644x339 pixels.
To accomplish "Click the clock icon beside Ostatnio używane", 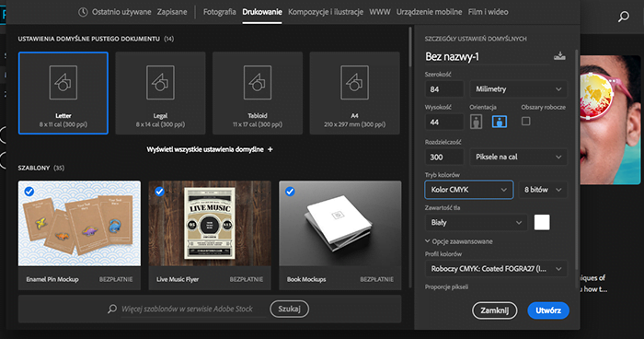I will pyautogui.click(x=83, y=12).
